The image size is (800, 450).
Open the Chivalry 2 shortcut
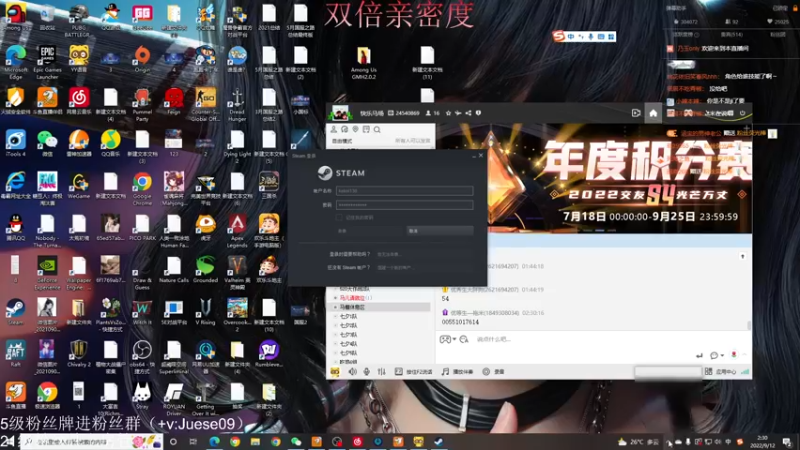pyautogui.click(x=79, y=354)
